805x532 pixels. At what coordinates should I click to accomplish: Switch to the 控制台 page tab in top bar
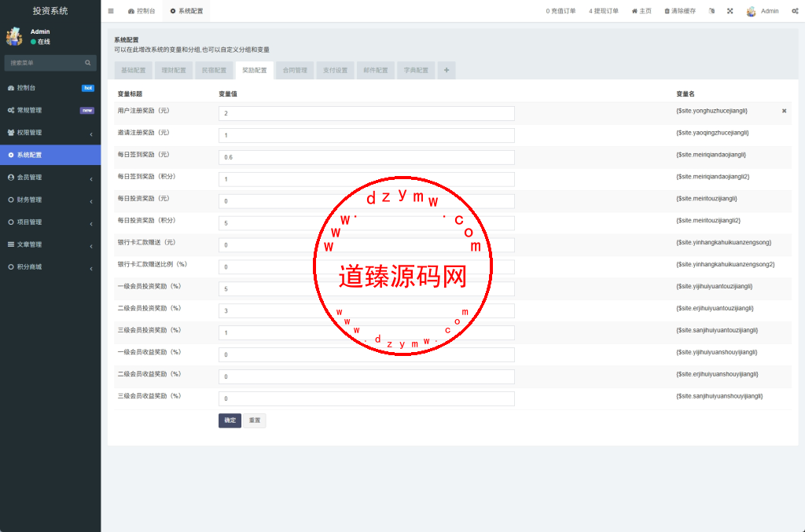coord(142,11)
